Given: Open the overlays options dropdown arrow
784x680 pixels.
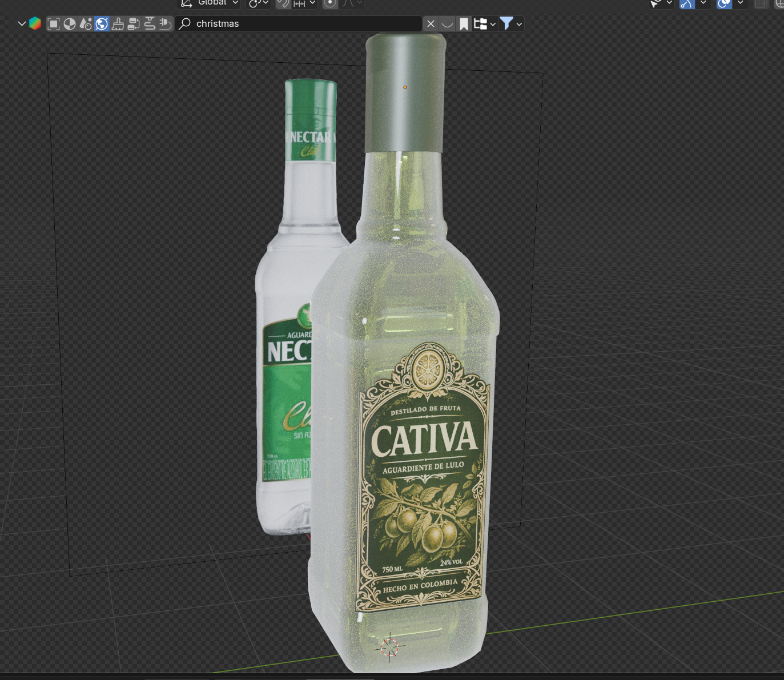Looking at the screenshot, I should (x=740, y=3).
